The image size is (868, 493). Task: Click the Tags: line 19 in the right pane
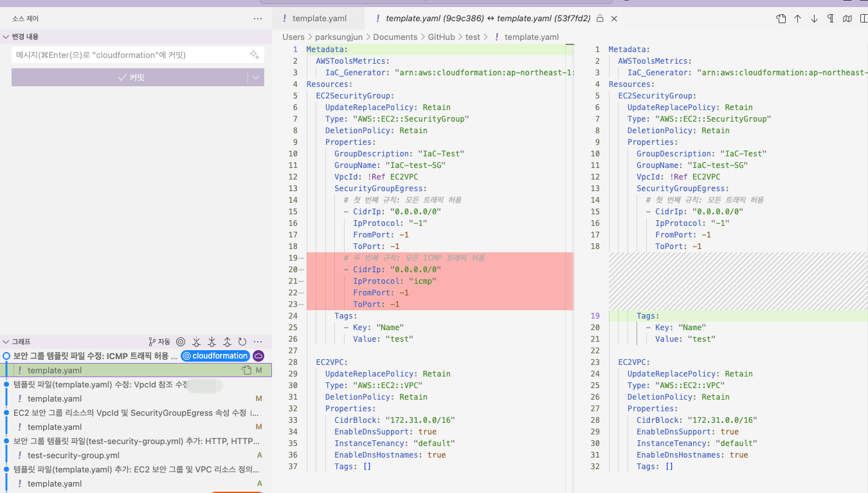[x=648, y=316]
